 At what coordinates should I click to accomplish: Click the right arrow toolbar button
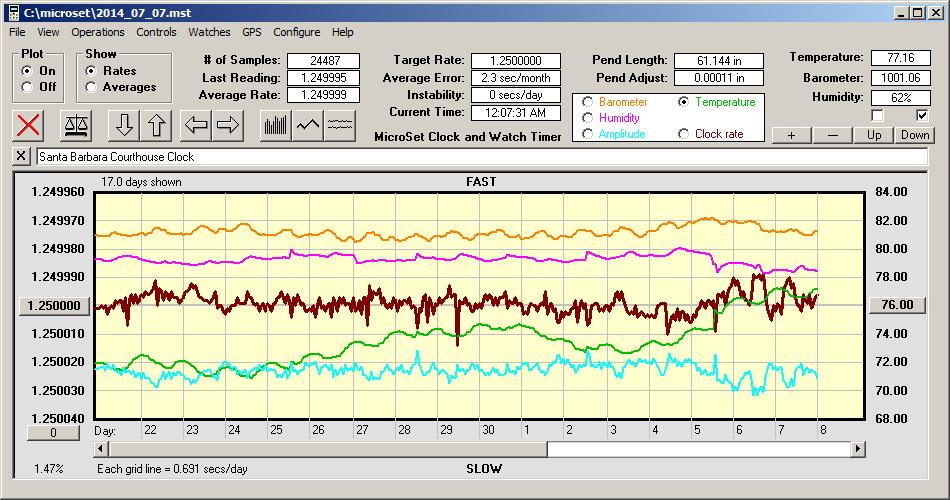pos(228,125)
